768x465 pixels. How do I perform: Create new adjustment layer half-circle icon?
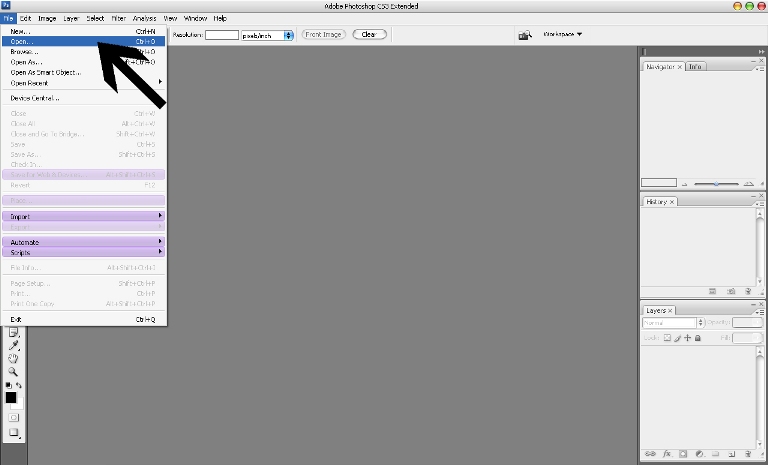pos(699,454)
